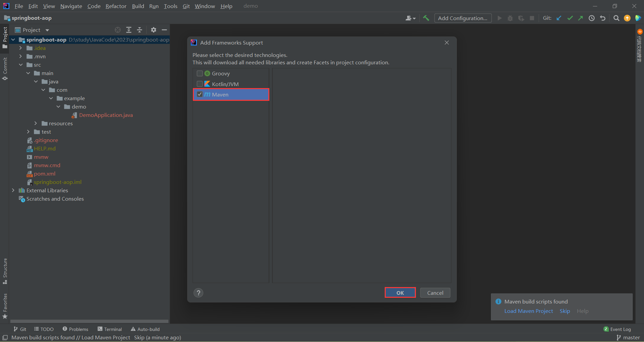644x342 pixels.
Task: Click OK in the dialog
Action: [400, 293]
